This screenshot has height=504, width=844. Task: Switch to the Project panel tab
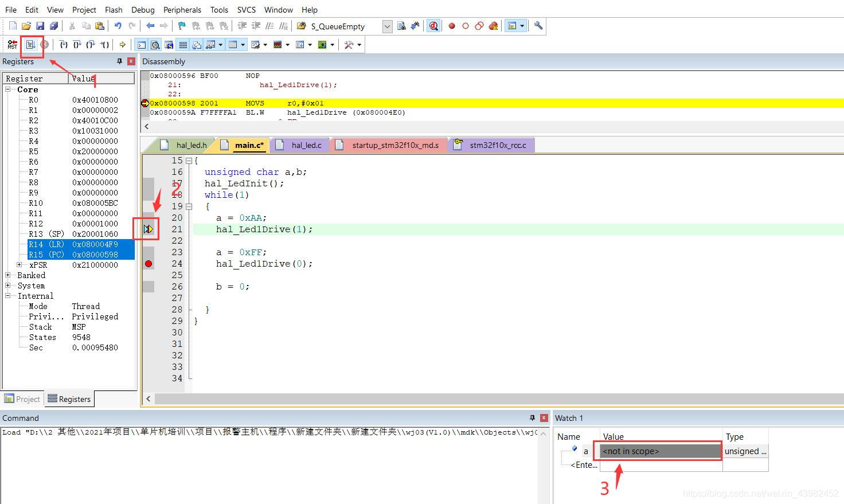(22, 399)
